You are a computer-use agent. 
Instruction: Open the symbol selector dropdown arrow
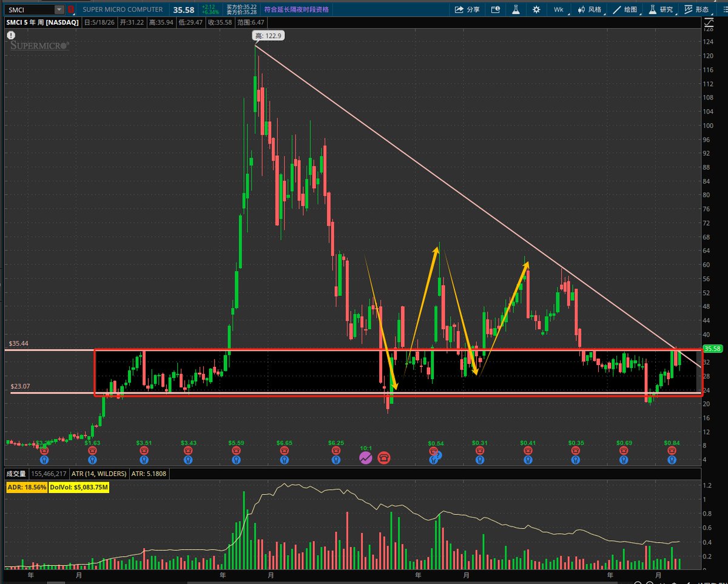point(59,10)
